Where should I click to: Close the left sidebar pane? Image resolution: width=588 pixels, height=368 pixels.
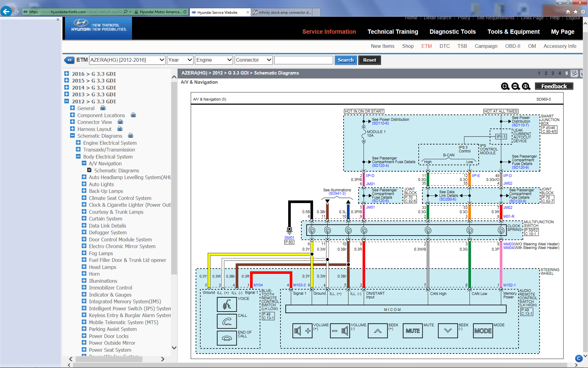pyautogui.click(x=58, y=19)
